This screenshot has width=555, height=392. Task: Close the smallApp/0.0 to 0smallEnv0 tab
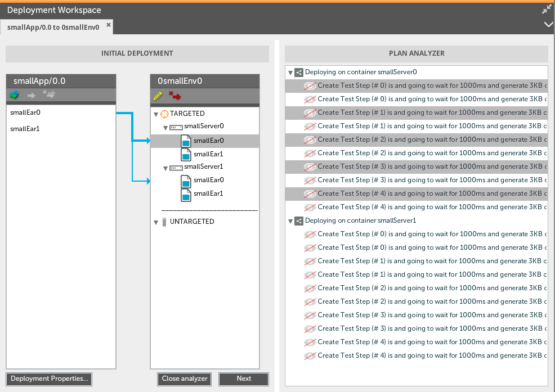[109, 25]
